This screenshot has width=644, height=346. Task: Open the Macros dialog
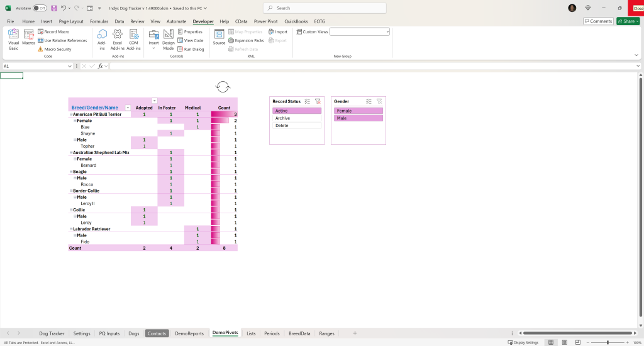(x=28, y=37)
